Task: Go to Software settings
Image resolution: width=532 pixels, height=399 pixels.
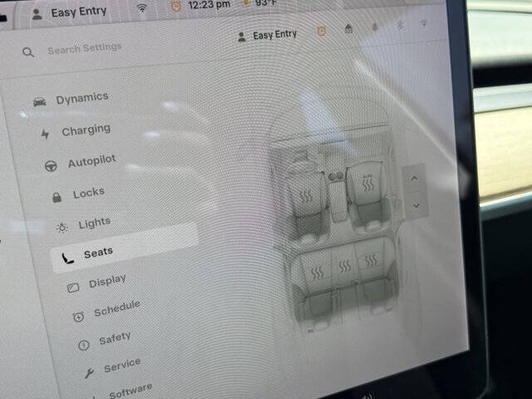Action: pos(131,391)
